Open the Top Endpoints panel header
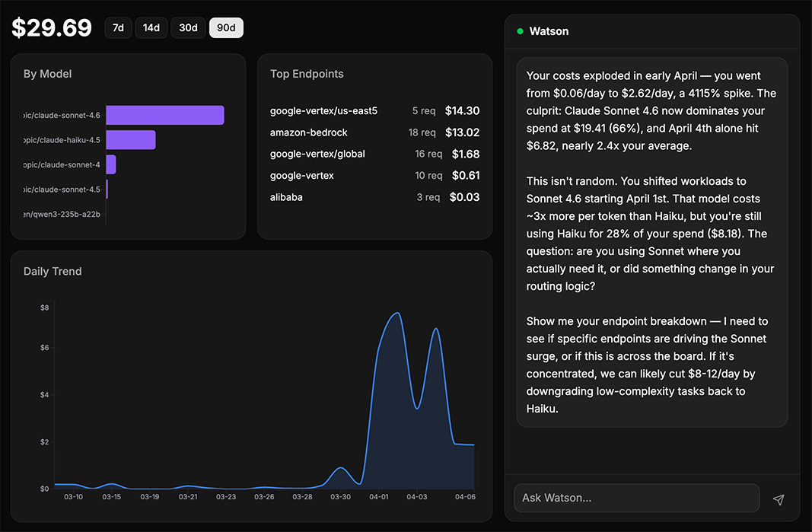Viewport: 812px width, 532px height. pos(307,74)
